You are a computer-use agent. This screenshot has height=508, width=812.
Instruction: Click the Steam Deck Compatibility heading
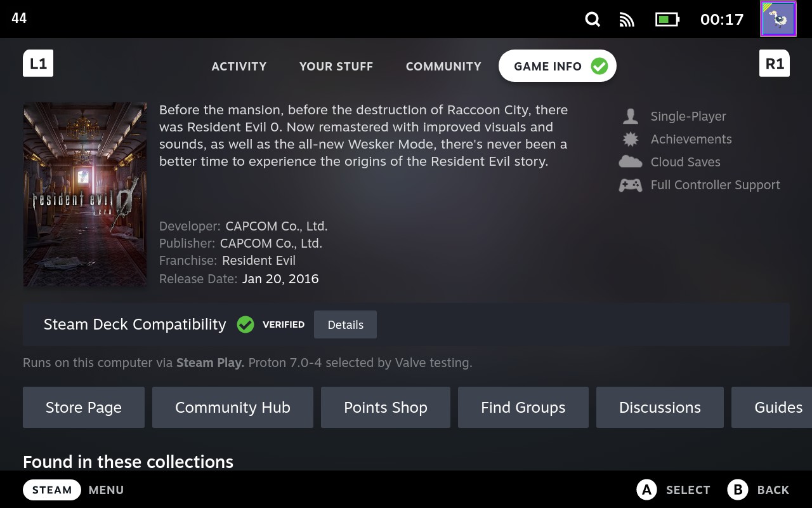pyautogui.click(x=135, y=324)
